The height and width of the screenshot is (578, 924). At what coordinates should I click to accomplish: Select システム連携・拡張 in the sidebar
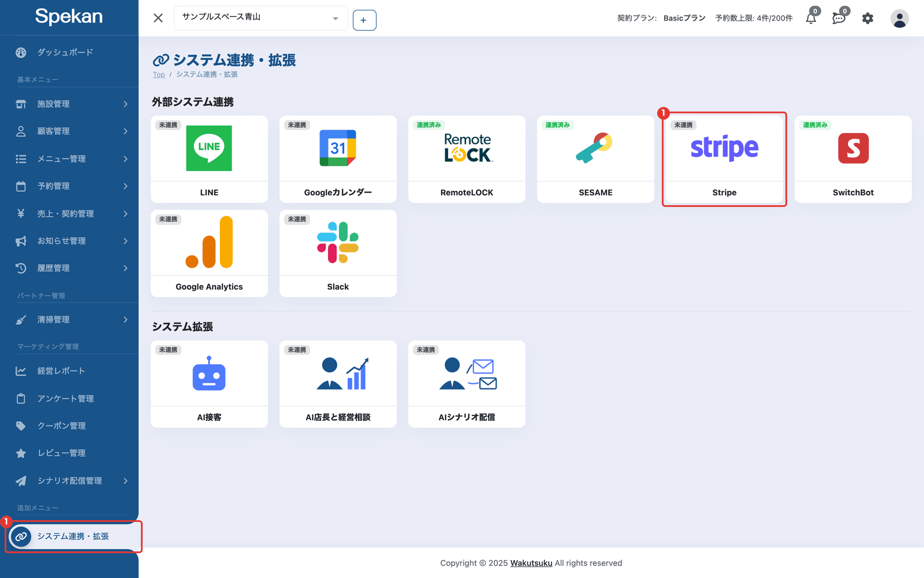(73, 536)
